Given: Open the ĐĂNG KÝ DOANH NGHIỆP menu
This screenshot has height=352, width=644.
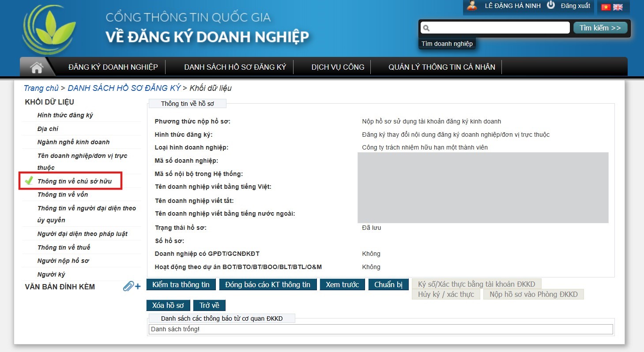Looking at the screenshot, I should (x=113, y=67).
